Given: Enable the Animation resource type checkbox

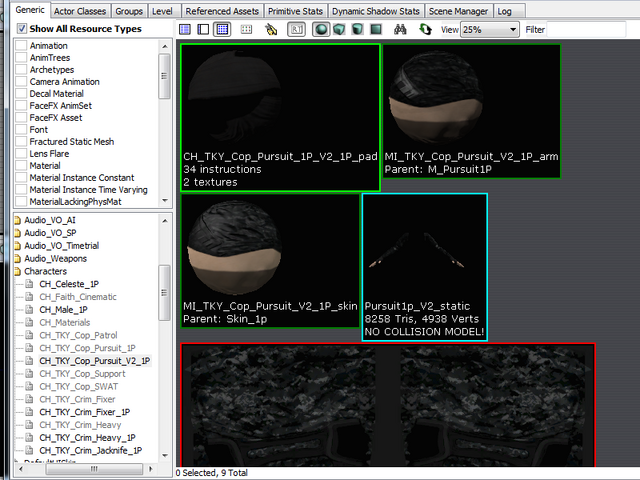Looking at the screenshot, I should click(21, 46).
